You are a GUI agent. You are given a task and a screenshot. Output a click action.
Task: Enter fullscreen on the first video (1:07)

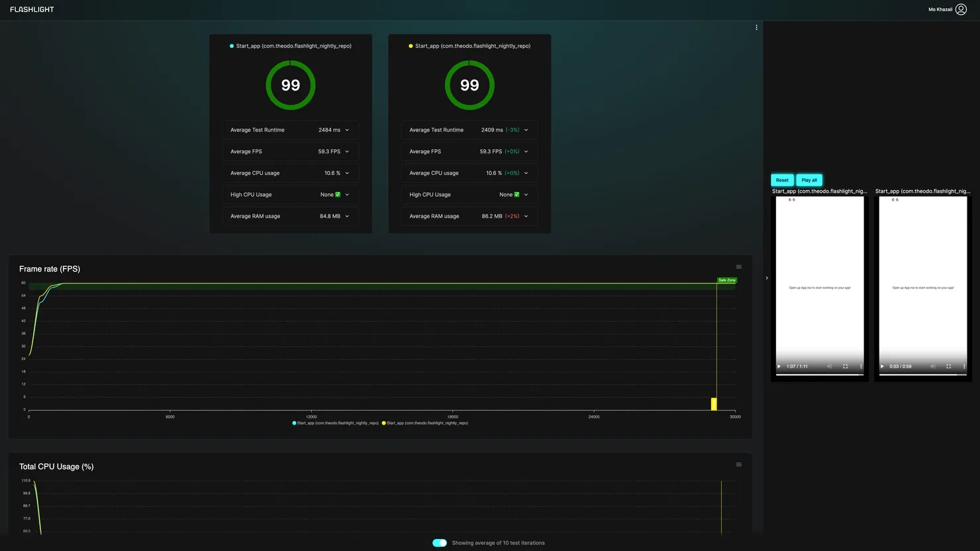point(845,366)
